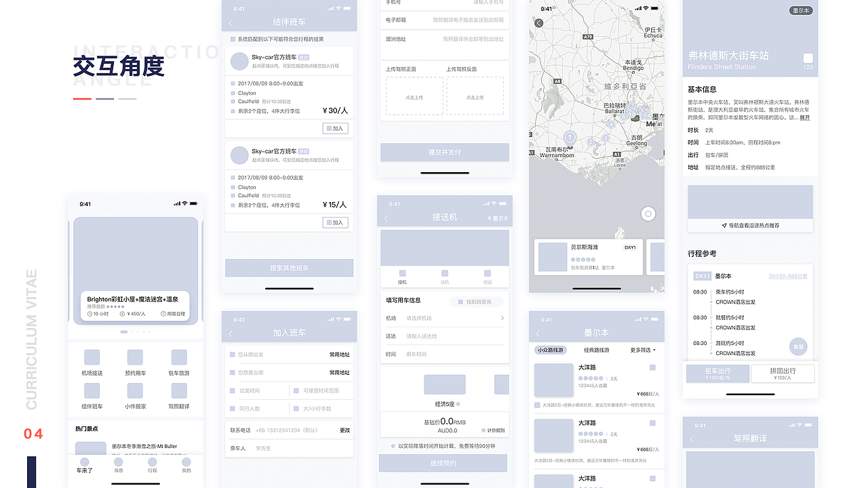Open 机场接送 airport transfer icon
Image resolution: width=868 pixels, height=488 pixels.
[92, 357]
